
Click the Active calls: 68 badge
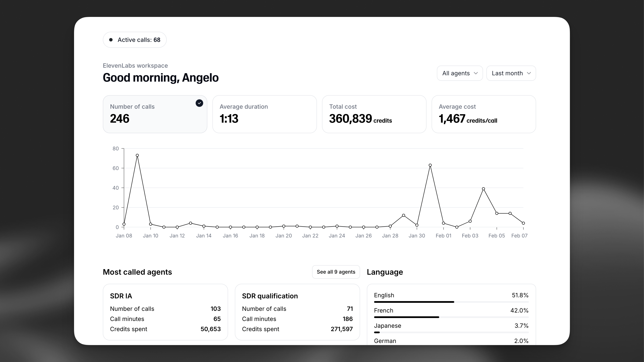(135, 40)
